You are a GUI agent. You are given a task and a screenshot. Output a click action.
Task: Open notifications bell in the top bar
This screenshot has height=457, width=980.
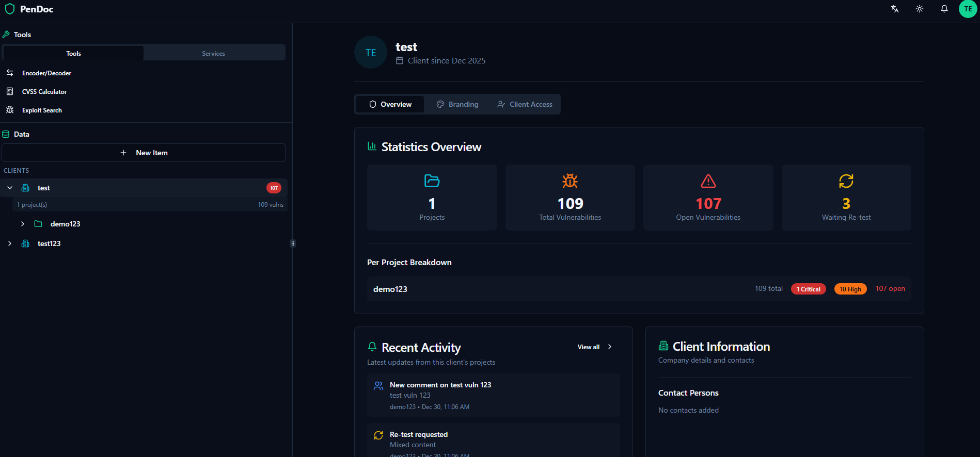(x=944, y=9)
